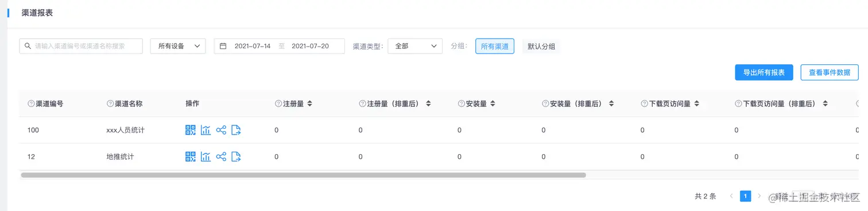Click the horizontal table scrollbar
This screenshot has height=211, width=868.
click(x=303, y=175)
